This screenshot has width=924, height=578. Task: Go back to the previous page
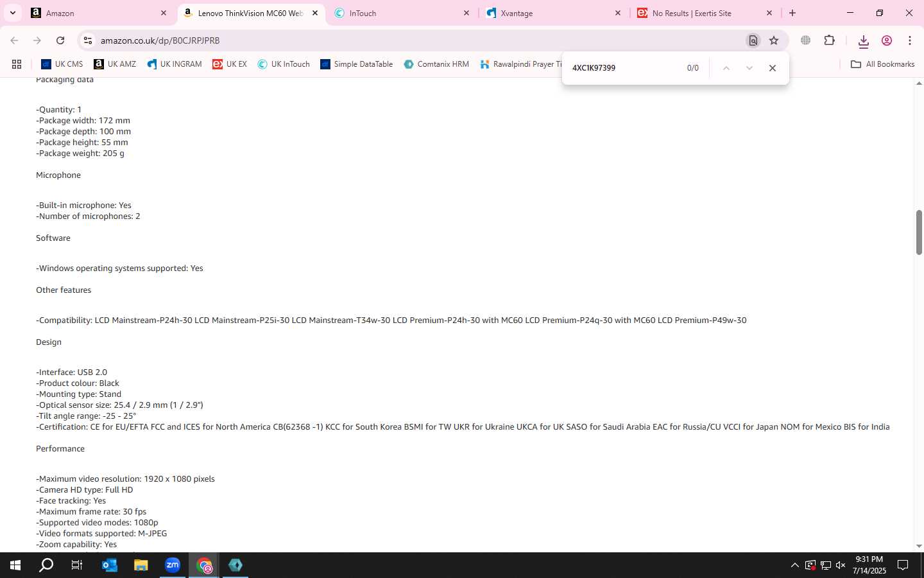click(x=14, y=40)
